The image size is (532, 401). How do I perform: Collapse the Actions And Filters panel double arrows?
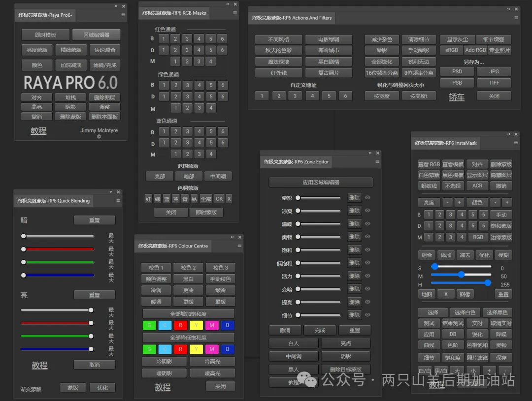pyautogui.click(x=508, y=9)
